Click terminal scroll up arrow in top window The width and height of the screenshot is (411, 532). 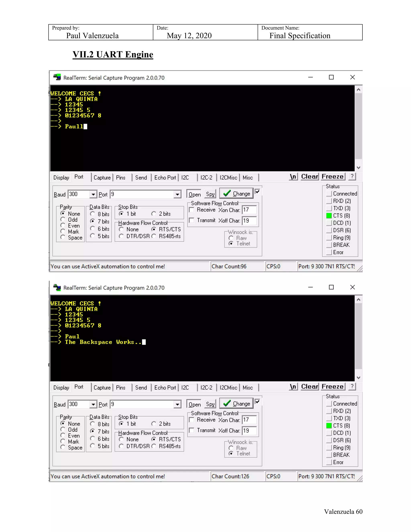point(358,90)
